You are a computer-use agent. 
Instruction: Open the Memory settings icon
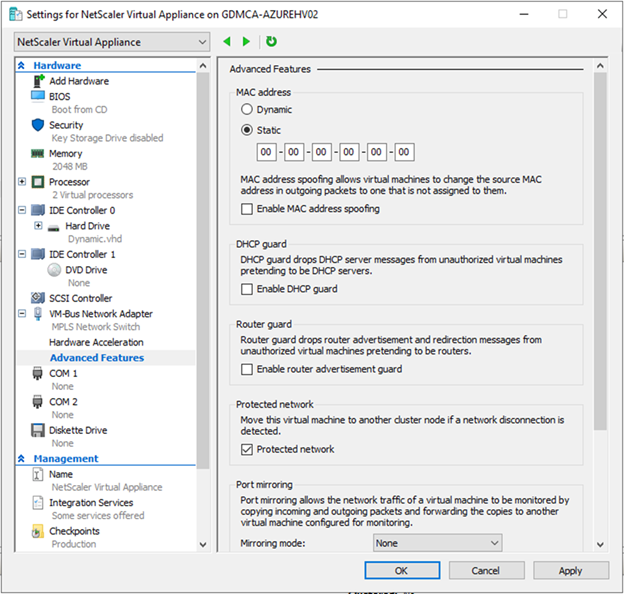(38, 154)
